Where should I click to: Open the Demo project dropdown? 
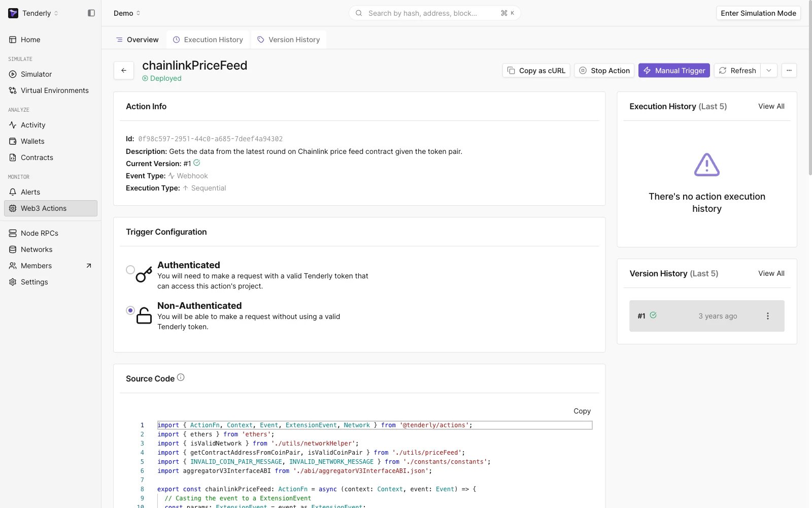point(127,13)
